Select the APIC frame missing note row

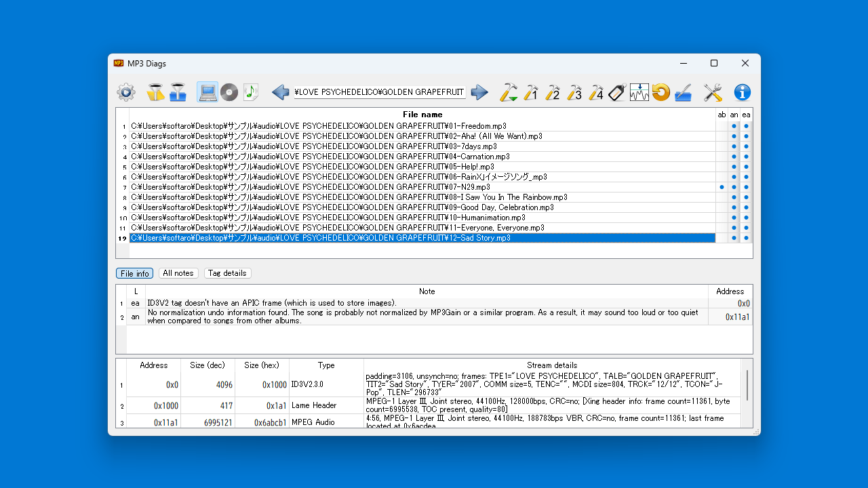pyautogui.click(x=427, y=303)
